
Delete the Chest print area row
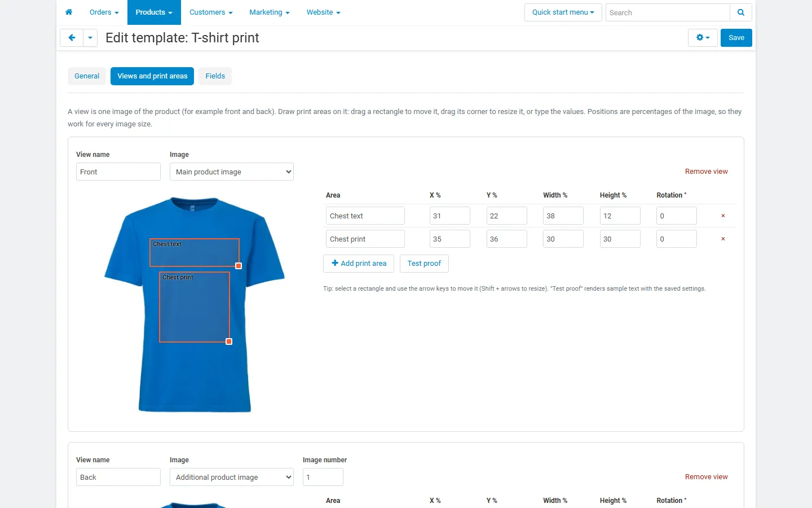[723, 239]
